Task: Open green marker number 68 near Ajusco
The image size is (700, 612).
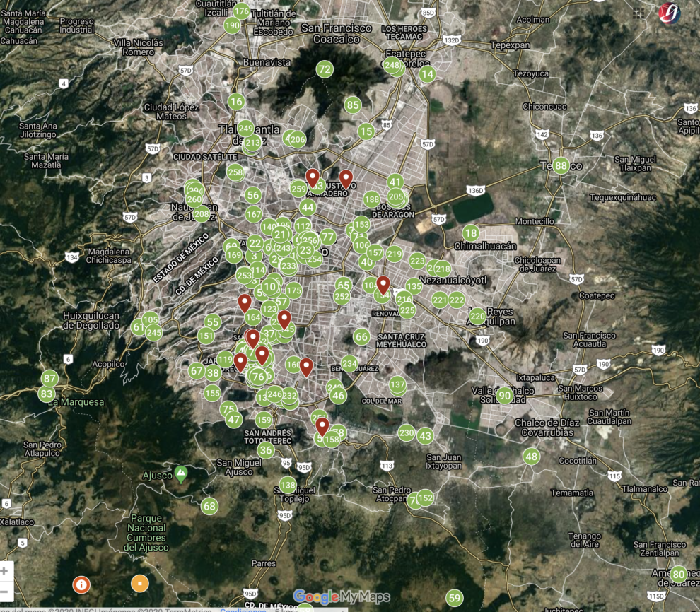Action: pos(209,506)
